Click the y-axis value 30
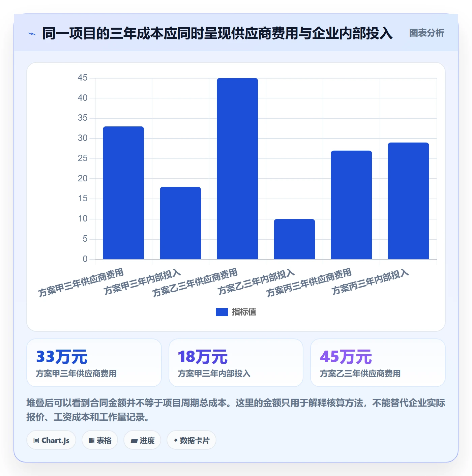Image resolution: width=472 pixels, height=476 pixels. pyautogui.click(x=83, y=138)
